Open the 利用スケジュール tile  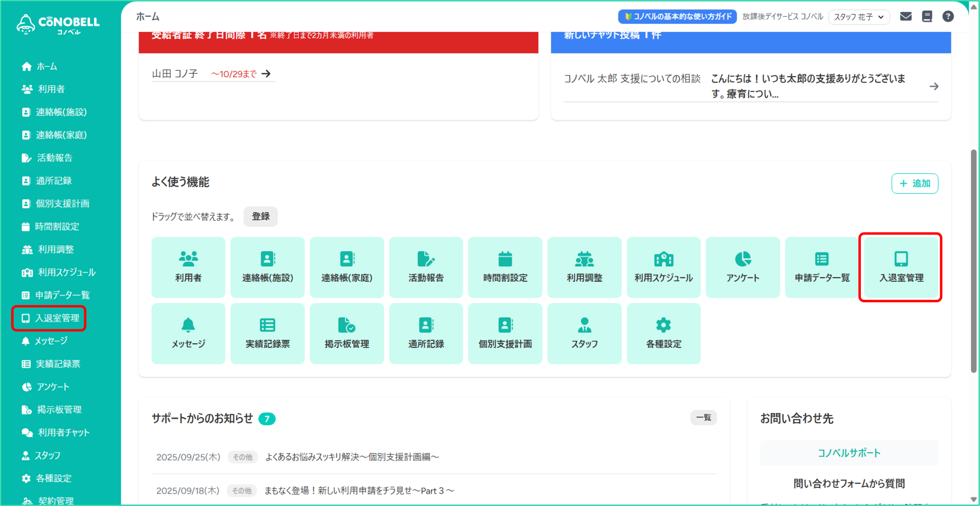(663, 267)
